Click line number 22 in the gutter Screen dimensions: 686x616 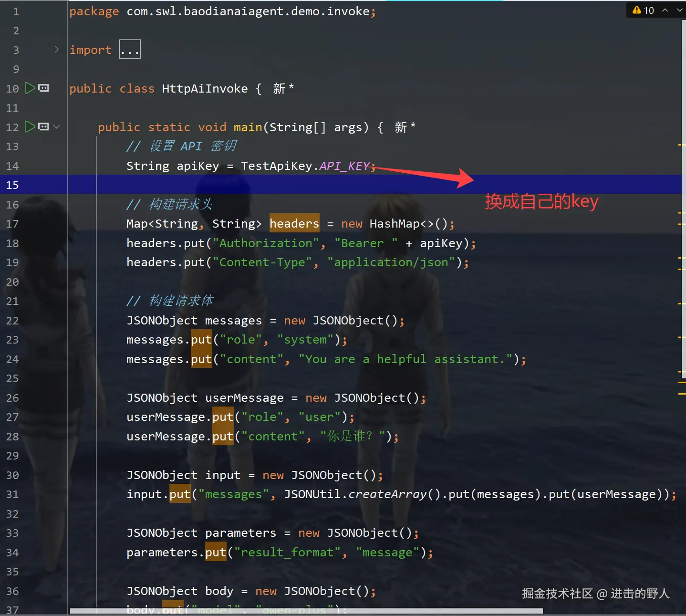point(12,321)
